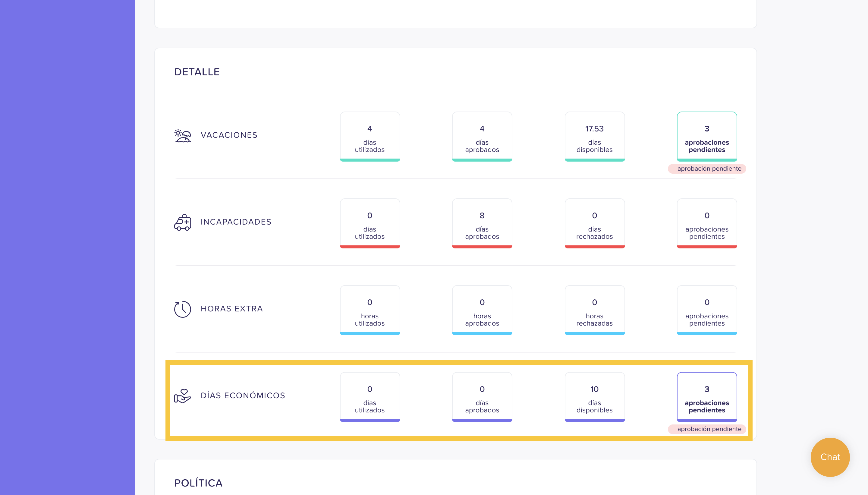The width and height of the screenshot is (868, 495).
Task: Click the HORAS EXTRA row label
Action: tap(231, 309)
